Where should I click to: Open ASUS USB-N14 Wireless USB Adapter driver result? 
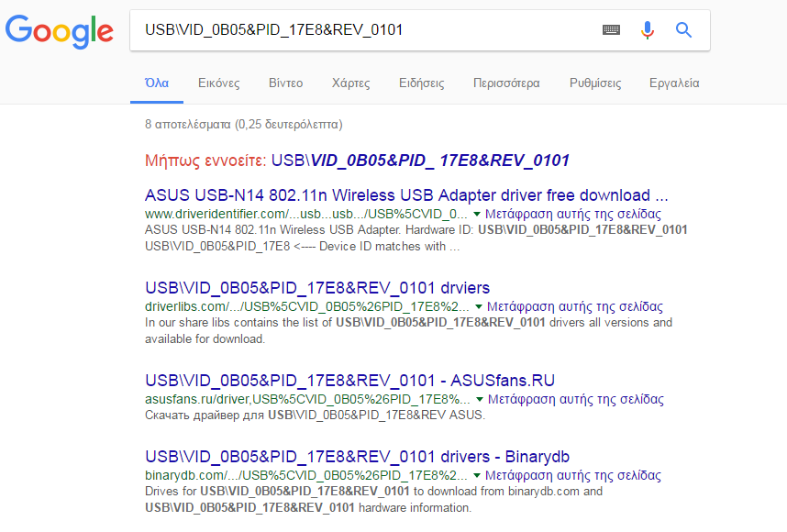click(406, 195)
